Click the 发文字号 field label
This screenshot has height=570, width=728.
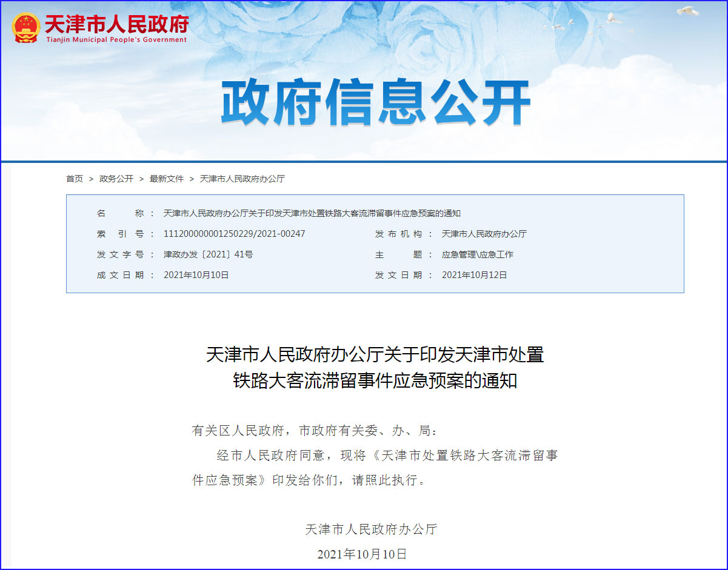(121, 254)
